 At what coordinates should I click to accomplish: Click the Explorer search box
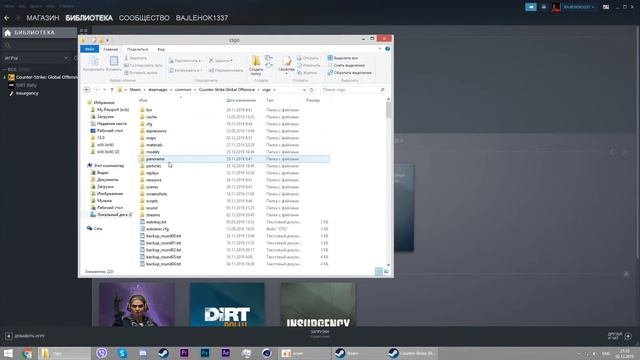point(352,90)
